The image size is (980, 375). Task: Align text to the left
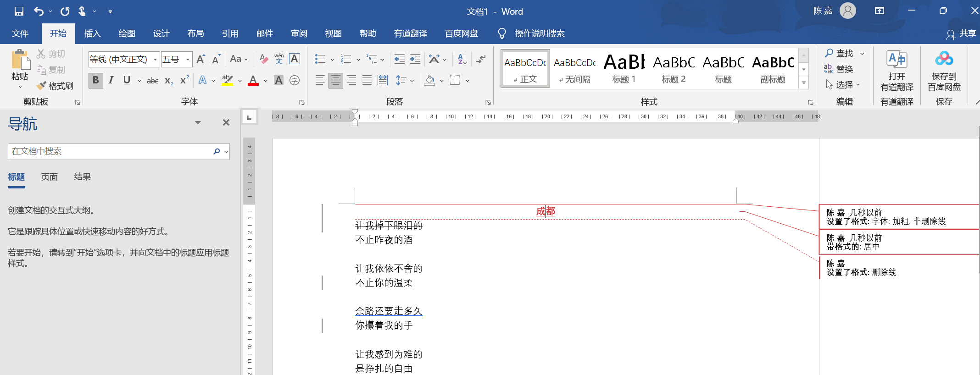[x=320, y=80]
